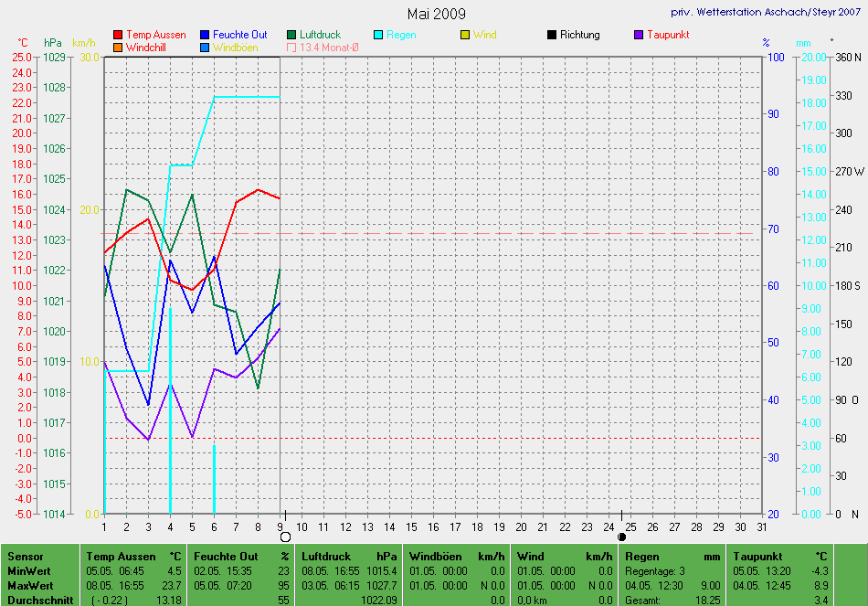
Task: Click the full moon symbol below day 9
Action: pos(285,537)
